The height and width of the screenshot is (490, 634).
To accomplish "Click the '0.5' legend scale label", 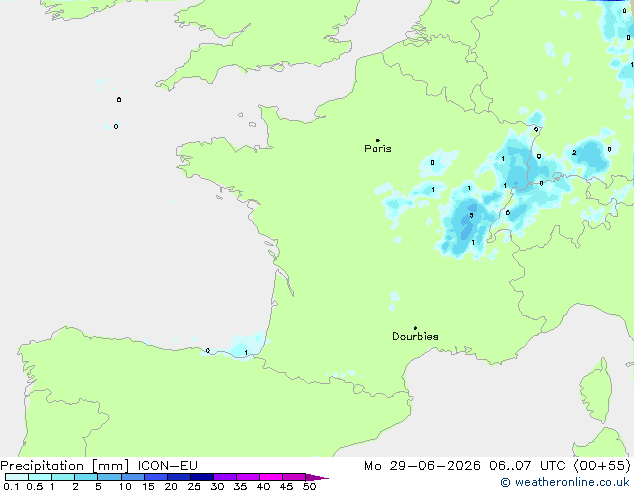I will 34,486.
